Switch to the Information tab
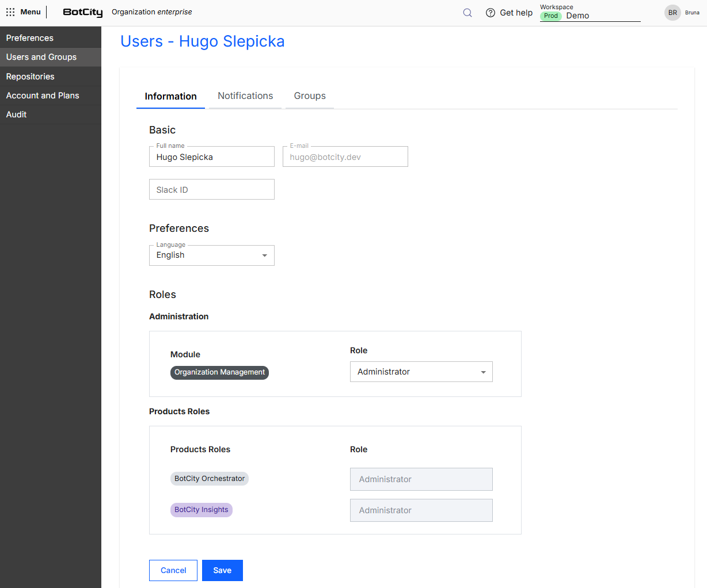 [x=170, y=96]
